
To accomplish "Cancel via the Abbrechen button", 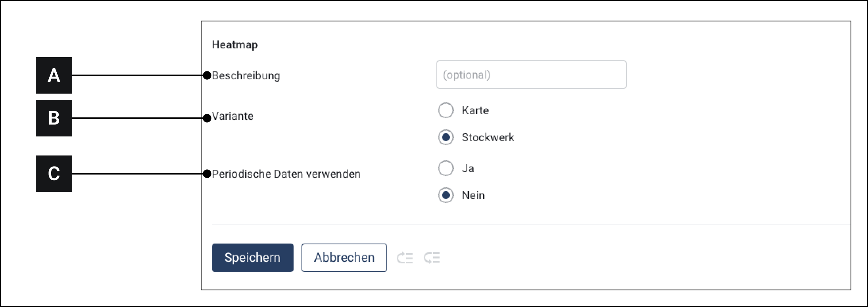I will 344,258.
